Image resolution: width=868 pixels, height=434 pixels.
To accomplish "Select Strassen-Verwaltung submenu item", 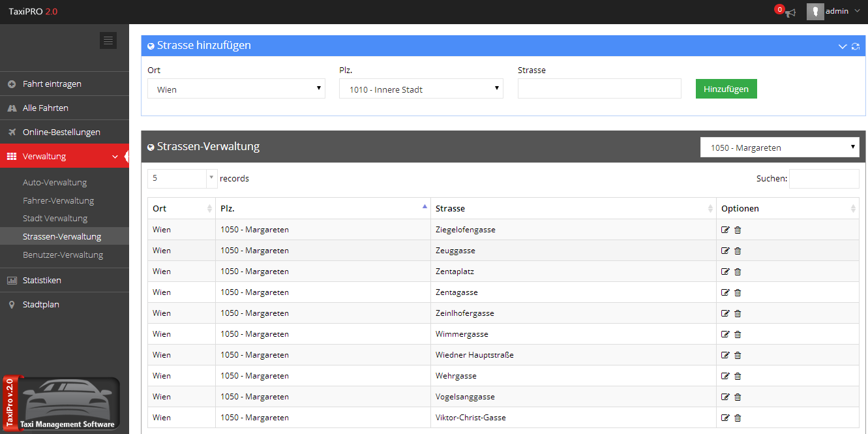I will [x=65, y=236].
